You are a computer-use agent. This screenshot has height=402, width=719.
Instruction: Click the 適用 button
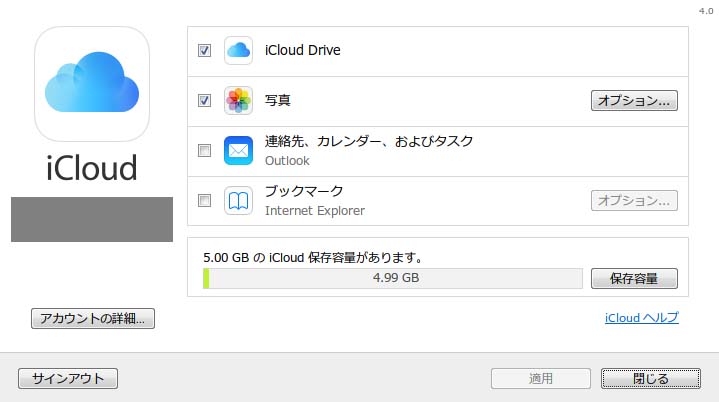point(541,378)
